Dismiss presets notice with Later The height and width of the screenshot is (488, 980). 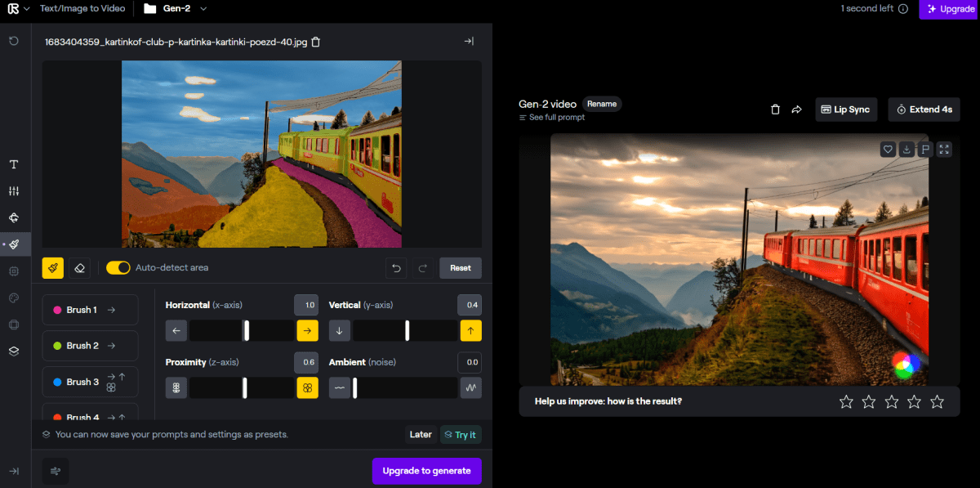421,434
